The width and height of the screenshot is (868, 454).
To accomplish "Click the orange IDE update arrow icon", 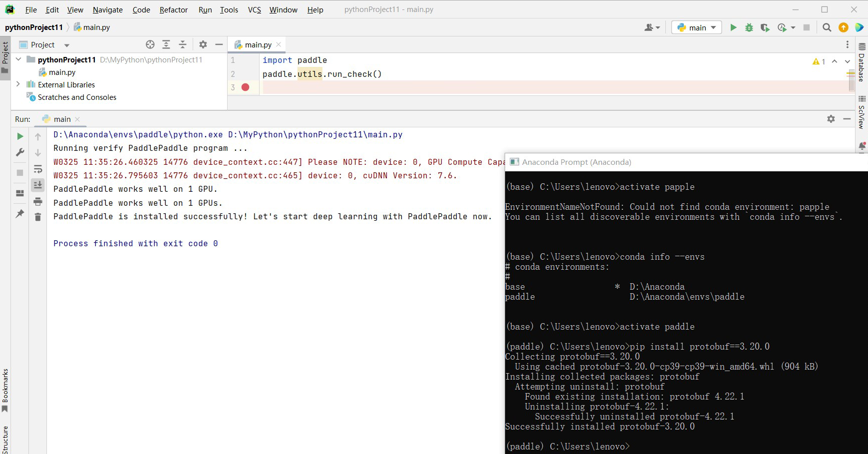I will pyautogui.click(x=843, y=27).
